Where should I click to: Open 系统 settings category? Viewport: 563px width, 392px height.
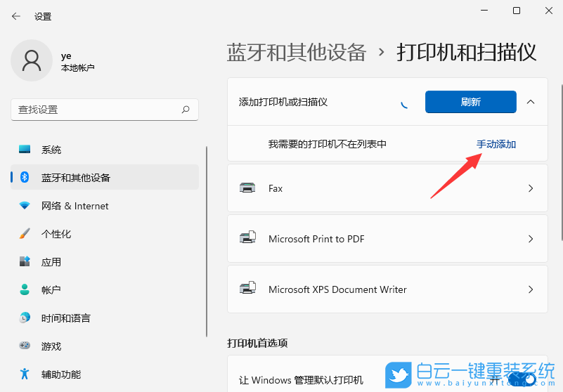point(105,150)
